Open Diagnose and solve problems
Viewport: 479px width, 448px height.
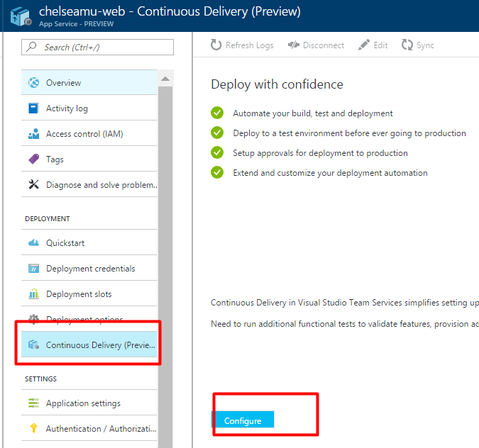pyautogui.click(x=89, y=184)
